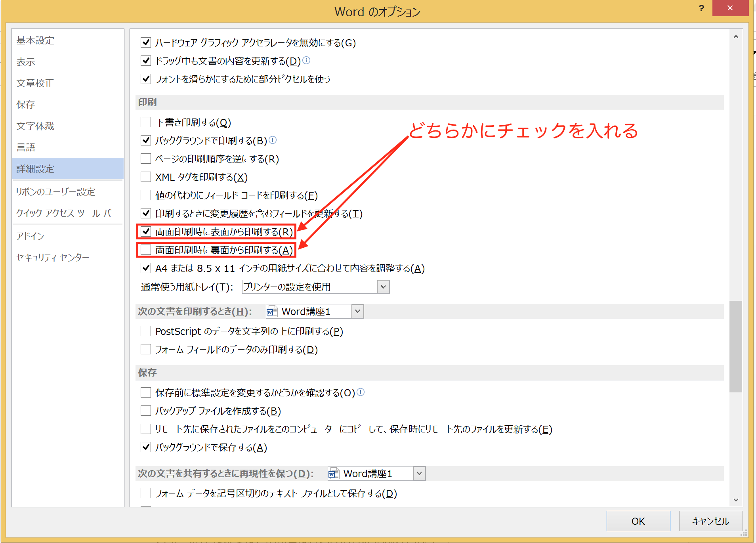Viewport: 756px width, 543px height.
Task: Switch to 言語 category
Action: click(68, 147)
